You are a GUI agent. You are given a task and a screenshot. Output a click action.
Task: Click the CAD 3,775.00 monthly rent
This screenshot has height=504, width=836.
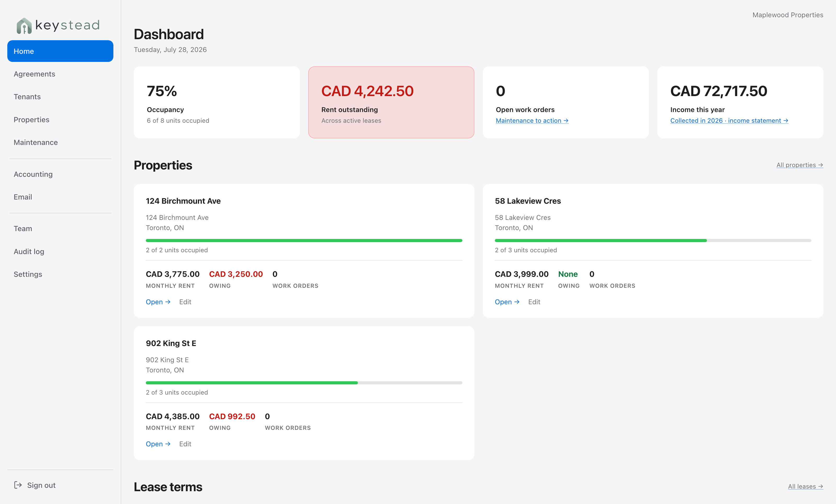click(x=173, y=274)
